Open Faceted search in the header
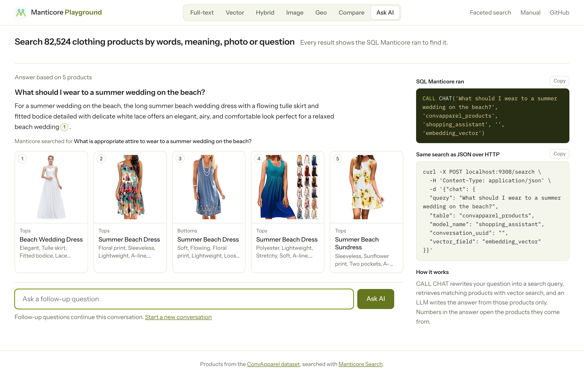 point(490,13)
